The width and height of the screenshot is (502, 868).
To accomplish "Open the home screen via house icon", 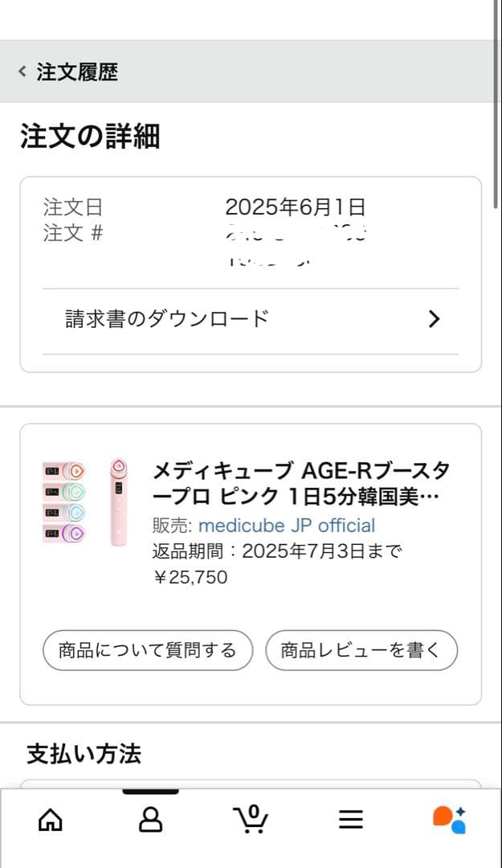I will (50, 819).
